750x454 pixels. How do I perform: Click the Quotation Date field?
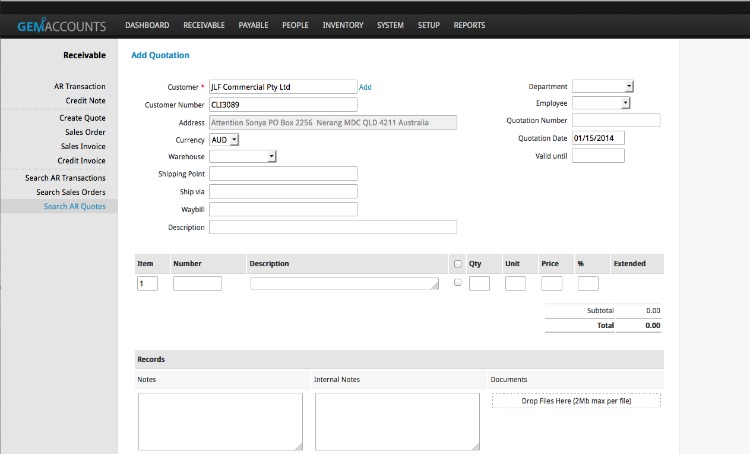tap(598, 138)
